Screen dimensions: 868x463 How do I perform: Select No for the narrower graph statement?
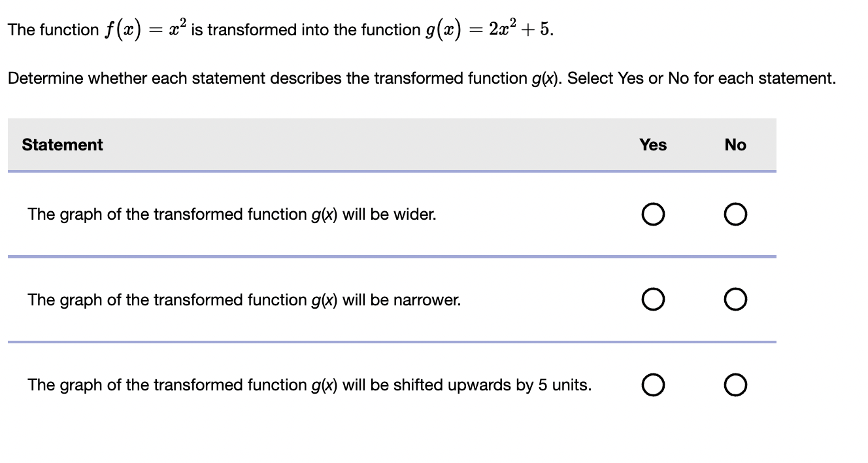click(x=735, y=300)
